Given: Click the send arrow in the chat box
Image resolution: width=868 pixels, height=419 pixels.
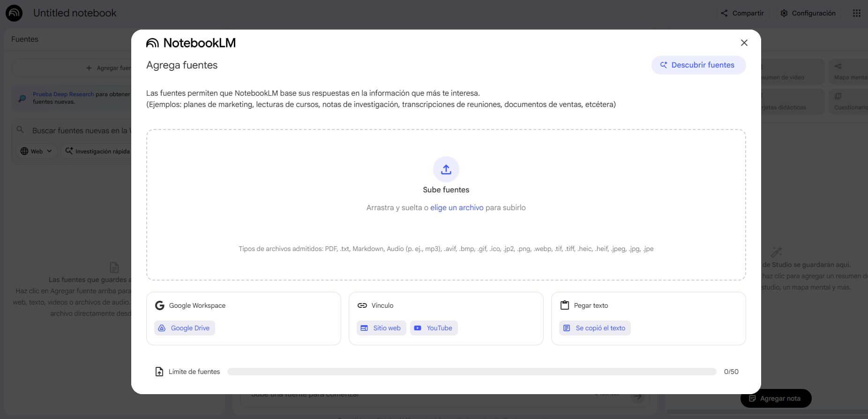Looking at the screenshot, I should pyautogui.click(x=637, y=397).
